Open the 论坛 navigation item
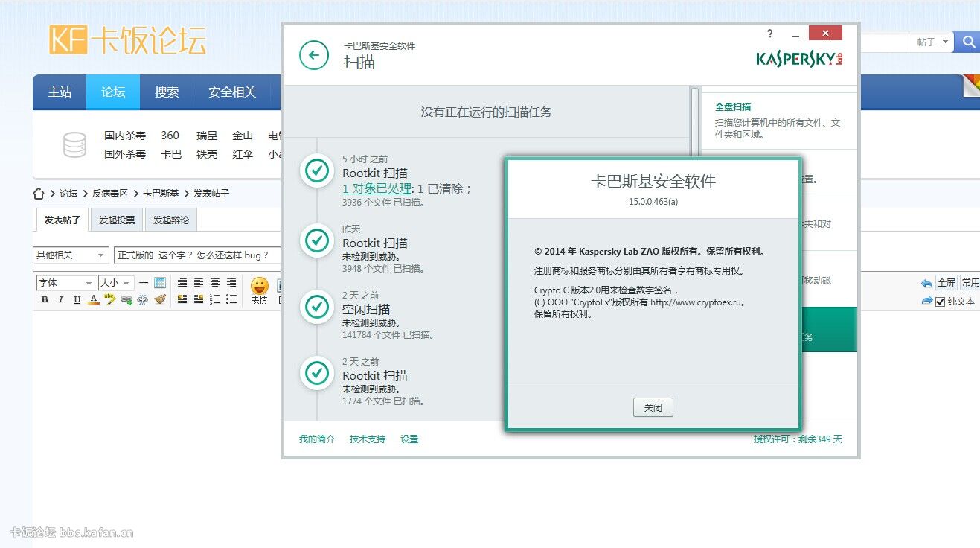The width and height of the screenshot is (980, 548). pyautogui.click(x=113, y=92)
